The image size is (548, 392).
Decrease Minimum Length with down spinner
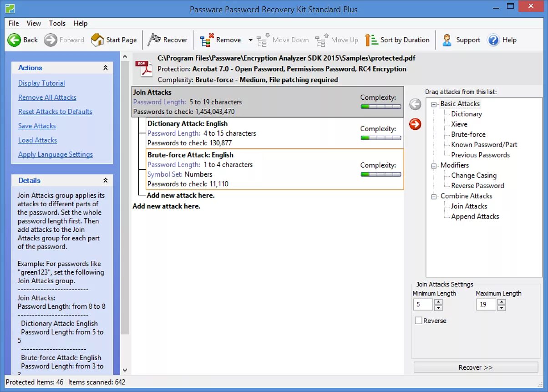coord(438,308)
